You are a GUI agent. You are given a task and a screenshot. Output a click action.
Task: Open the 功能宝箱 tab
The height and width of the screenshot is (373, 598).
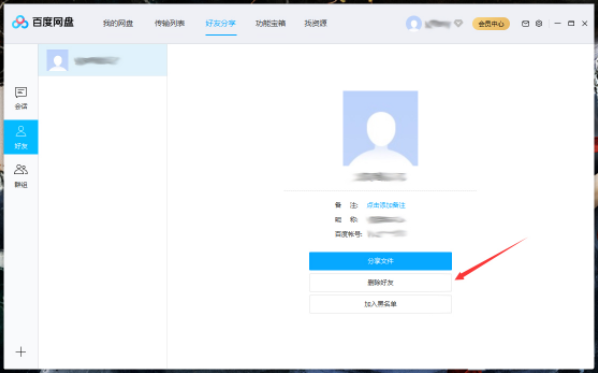coord(270,23)
